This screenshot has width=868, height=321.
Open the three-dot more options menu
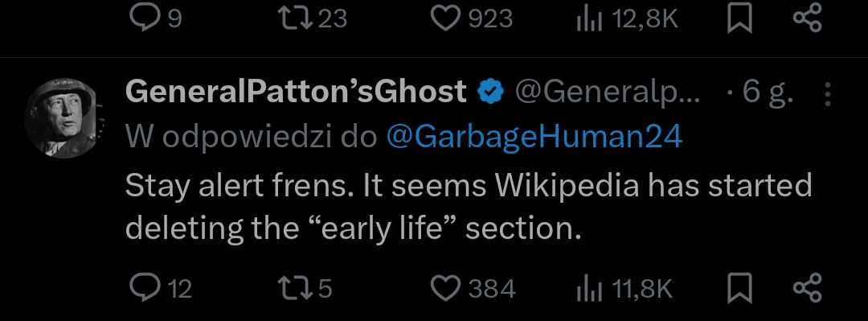(828, 94)
